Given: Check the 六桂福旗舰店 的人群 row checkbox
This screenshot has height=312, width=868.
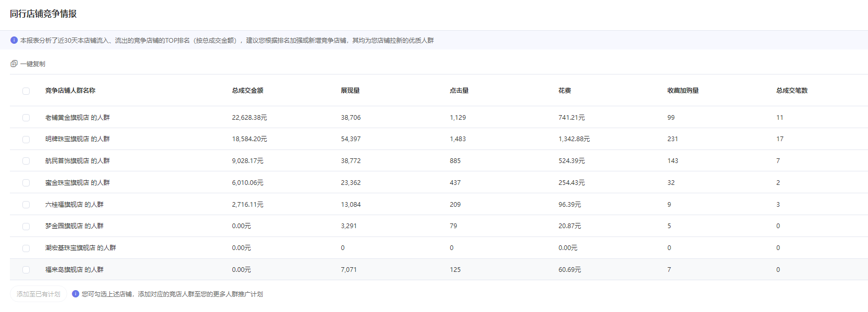Looking at the screenshot, I should point(26,205).
